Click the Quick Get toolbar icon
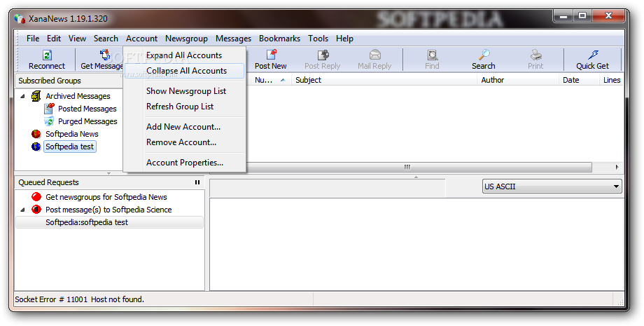 (593, 55)
